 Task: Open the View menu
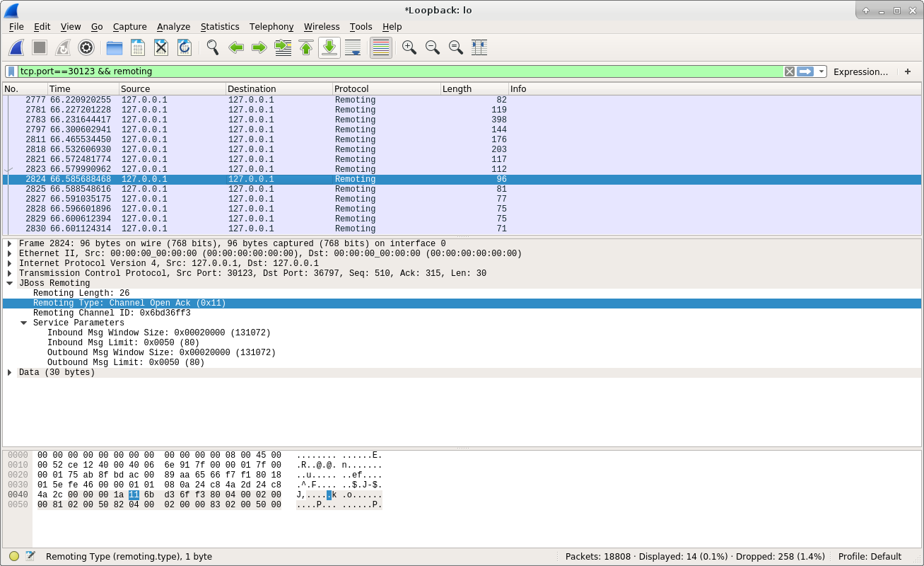point(71,26)
